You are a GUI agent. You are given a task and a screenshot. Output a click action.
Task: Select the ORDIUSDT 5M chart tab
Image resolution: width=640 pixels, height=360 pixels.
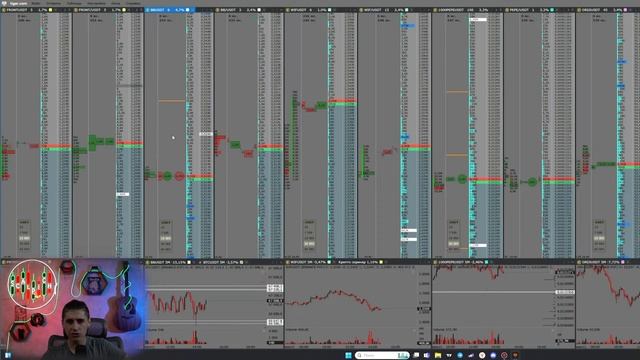coord(602,262)
